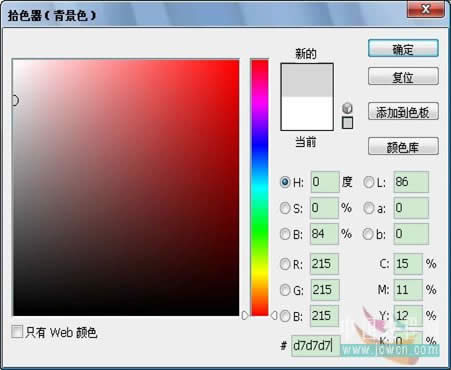Click the RGB B input field showing 215
Screen dimensions: 451x370
pos(324,316)
